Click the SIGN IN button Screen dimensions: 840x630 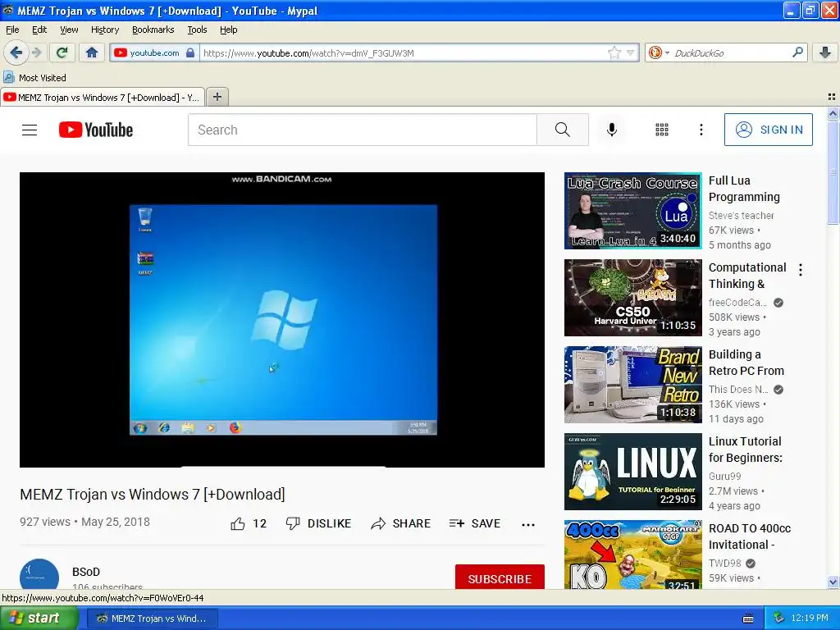pyautogui.click(x=768, y=130)
